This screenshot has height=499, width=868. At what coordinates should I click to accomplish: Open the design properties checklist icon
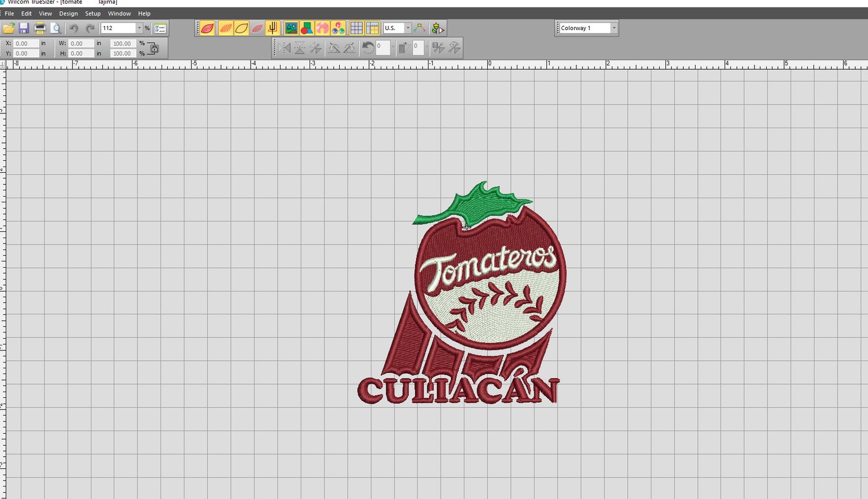click(x=160, y=28)
